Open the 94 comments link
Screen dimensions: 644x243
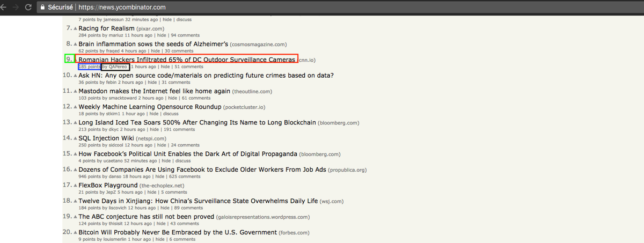(185, 35)
